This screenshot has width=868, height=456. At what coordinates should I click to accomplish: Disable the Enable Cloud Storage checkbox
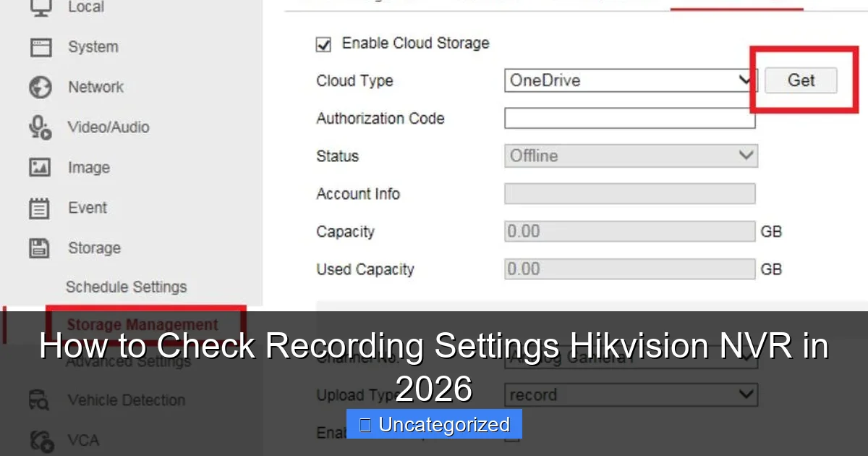[323, 44]
